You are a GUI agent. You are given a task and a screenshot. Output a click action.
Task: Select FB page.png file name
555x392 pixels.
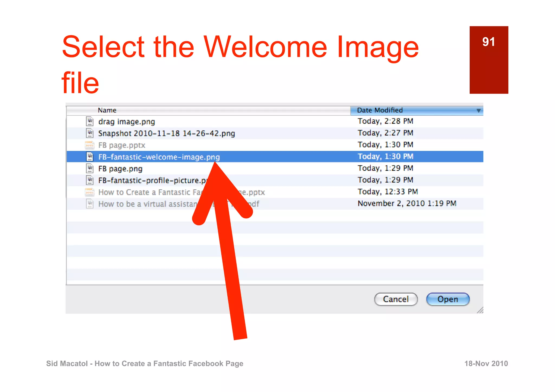[120, 169]
